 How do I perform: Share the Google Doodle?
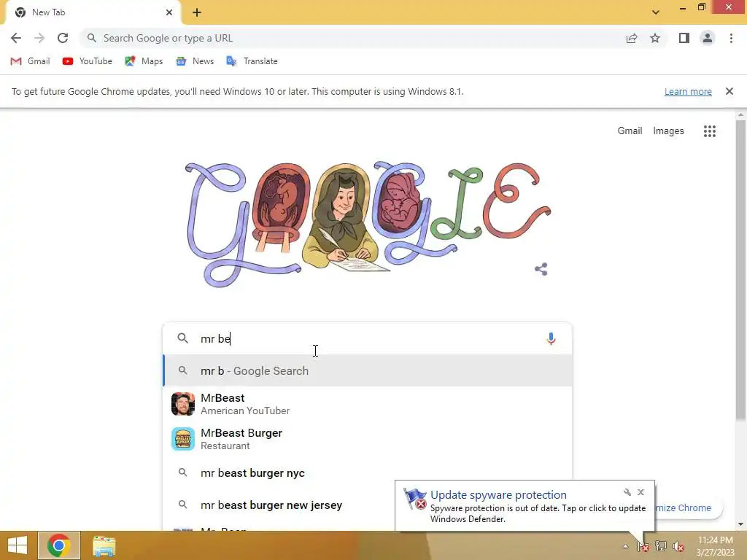541,269
